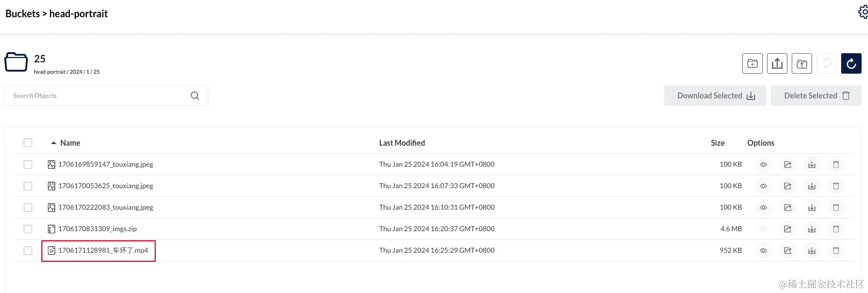Delete the 1706170053625_touxiang.jpeg file
868x293 pixels.
(x=836, y=186)
